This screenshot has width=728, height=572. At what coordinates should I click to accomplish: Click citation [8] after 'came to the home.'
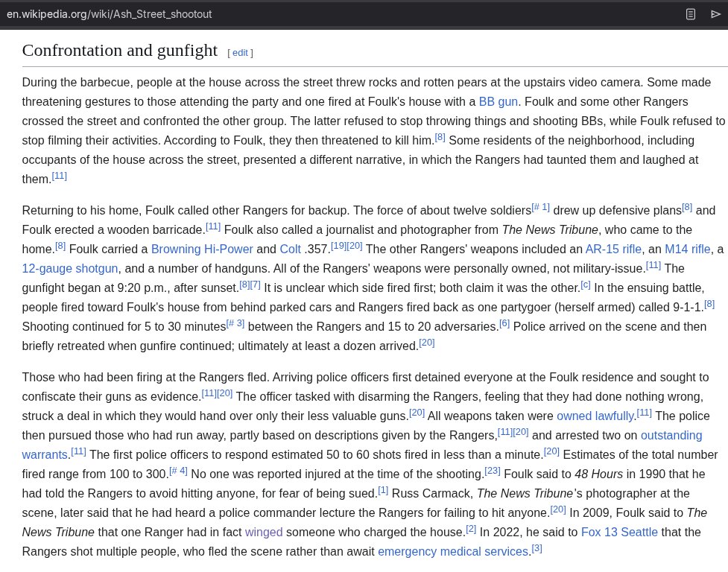click(x=60, y=246)
